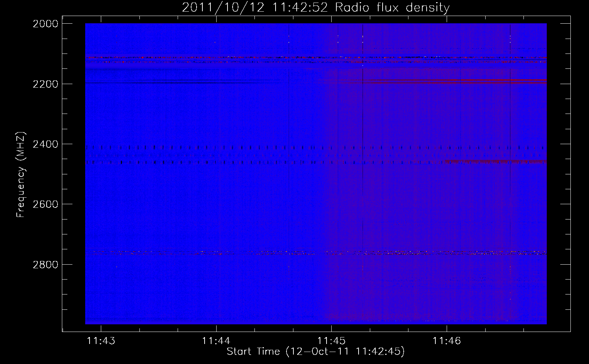
Task: Select the 2000 frequency tick label
Action: (x=46, y=24)
